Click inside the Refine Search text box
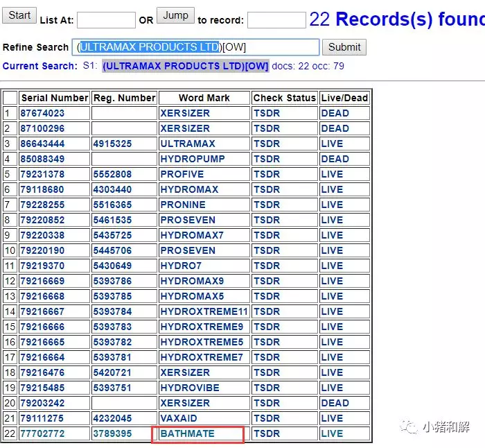 point(195,47)
